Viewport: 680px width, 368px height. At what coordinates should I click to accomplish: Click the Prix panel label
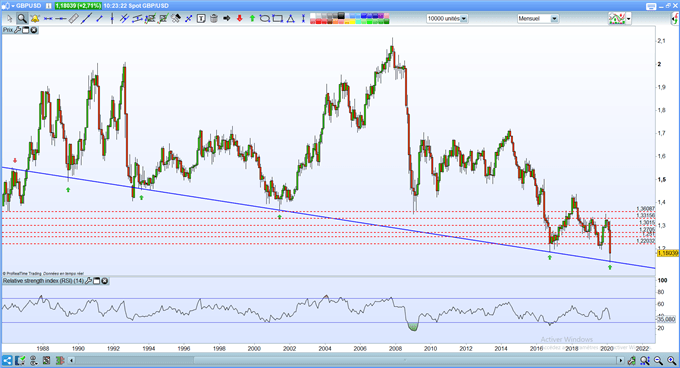pos(8,30)
